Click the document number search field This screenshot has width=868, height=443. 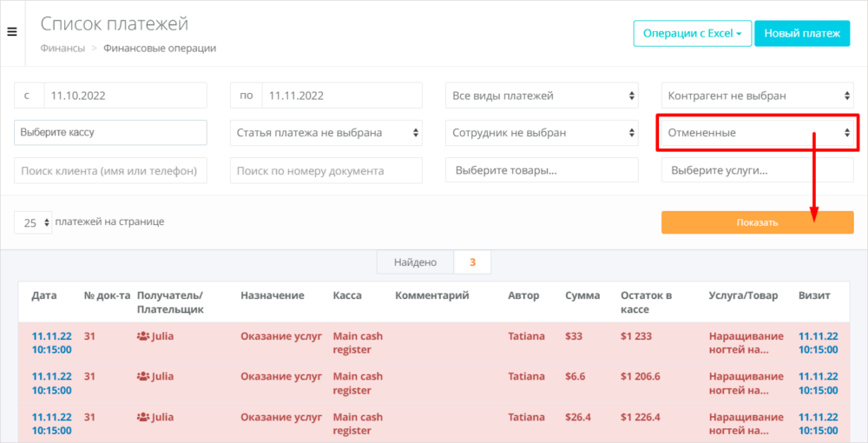[x=326, y=170]
